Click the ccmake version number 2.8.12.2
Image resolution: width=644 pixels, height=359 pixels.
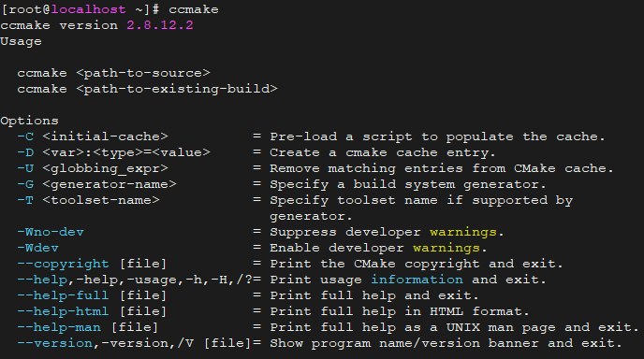160,25
